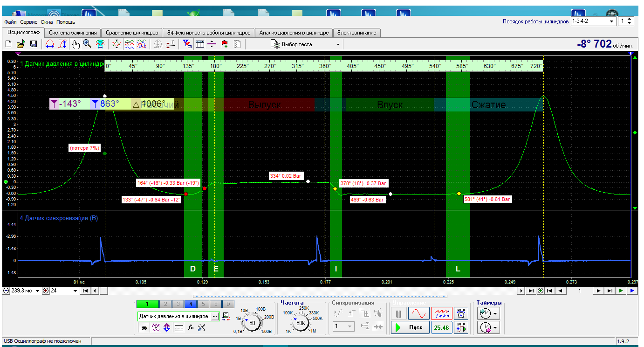Image resolution: width=644 pixels, height=347 pixels.
Task: Select the sine-wave display mode button
Action: pos(419,313)
